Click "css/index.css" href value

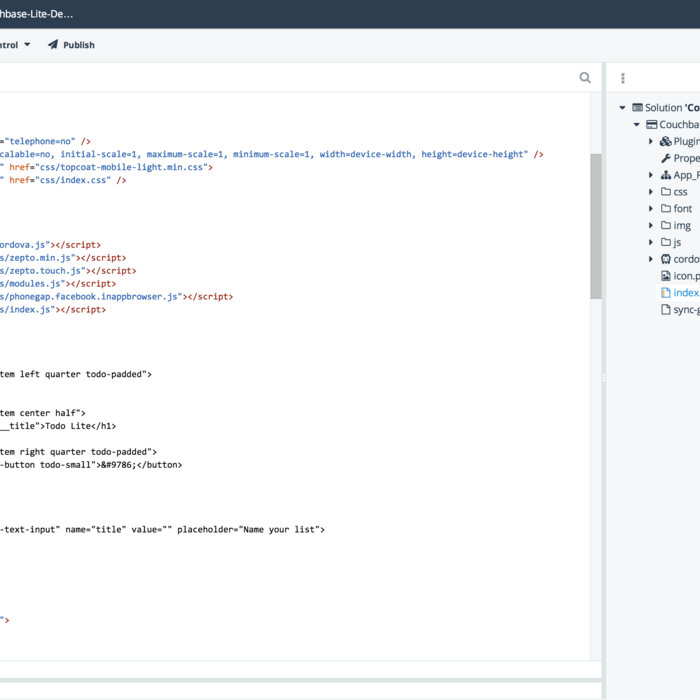73,180
